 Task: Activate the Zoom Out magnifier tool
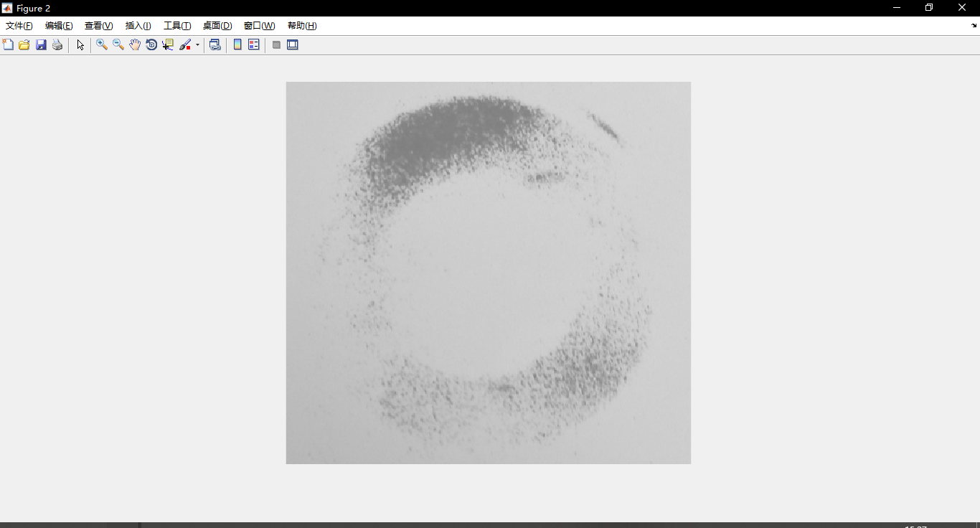click(x=118, y=44)
